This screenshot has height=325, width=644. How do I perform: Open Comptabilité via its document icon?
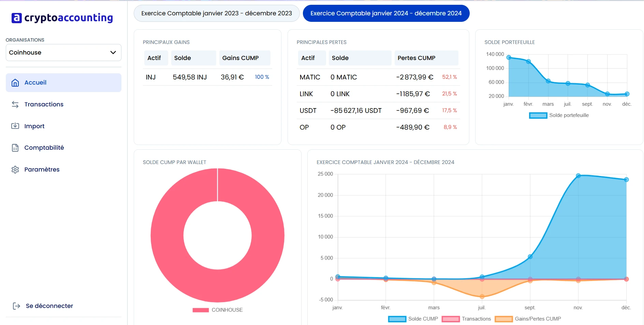15,148
